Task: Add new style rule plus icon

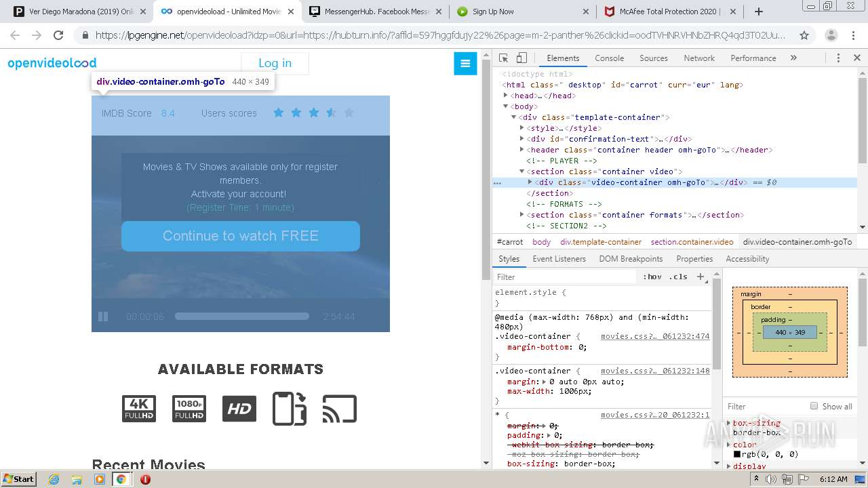Action: [701, 277]
